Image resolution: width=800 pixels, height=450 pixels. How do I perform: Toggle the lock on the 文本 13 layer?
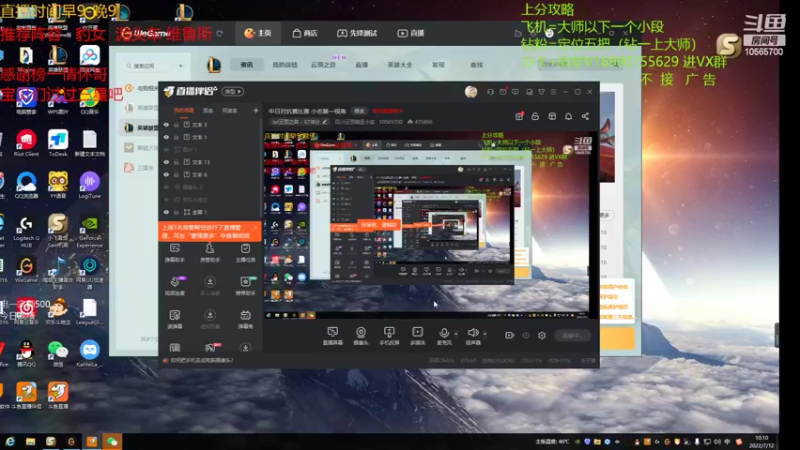click(x=177, y=162)
